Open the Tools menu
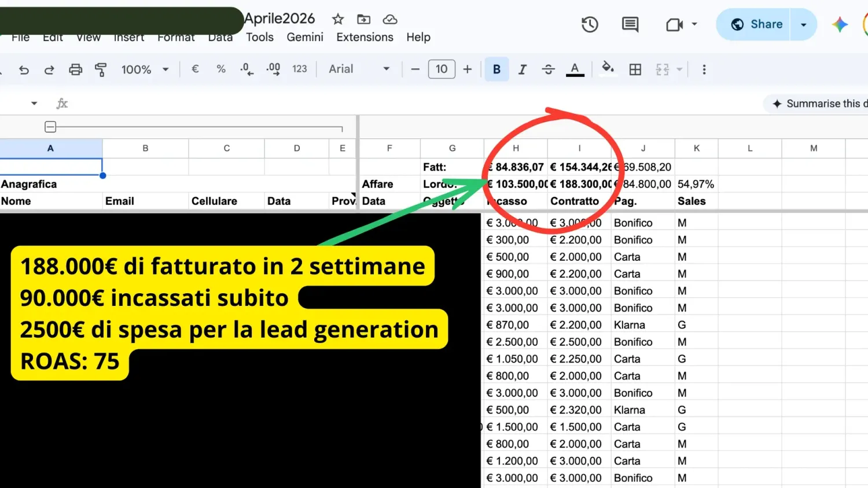Viewport: 868px width, 488px height. click(260, 37)
